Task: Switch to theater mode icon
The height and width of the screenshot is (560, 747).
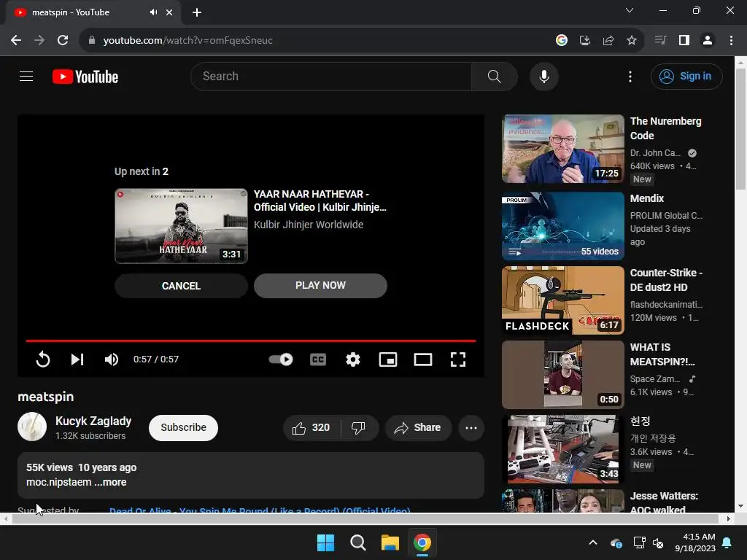Action: [422, 359]
